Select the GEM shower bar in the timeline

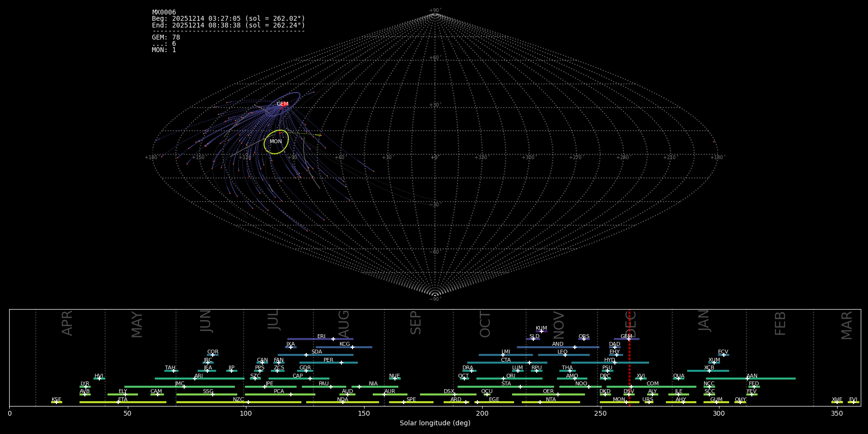[626, 339]
